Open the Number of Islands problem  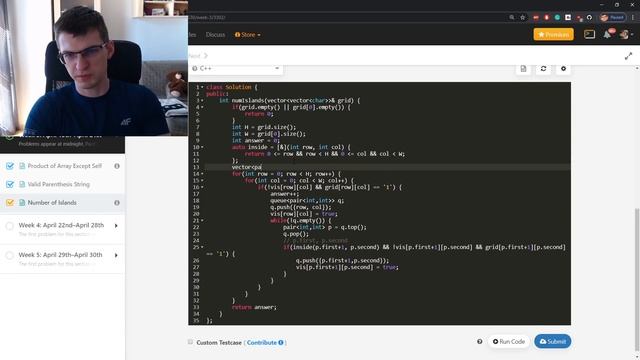[x=52, y=203]
